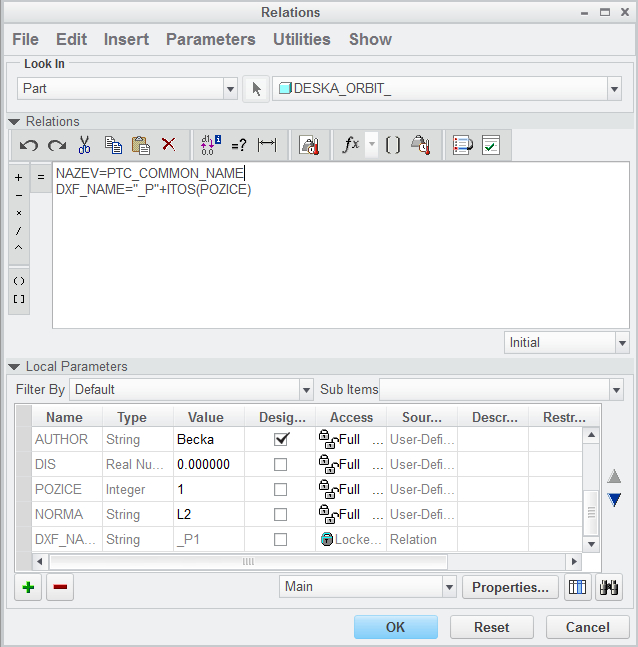Viewport: 638px width, 647px height.
Task: Edit the AUTHOR value Becka cell
Action: point(209,439)
